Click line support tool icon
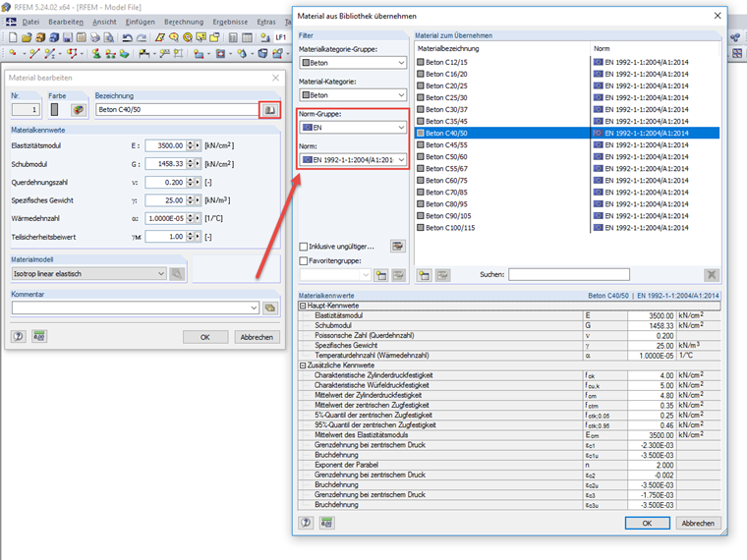 (110, 53)
